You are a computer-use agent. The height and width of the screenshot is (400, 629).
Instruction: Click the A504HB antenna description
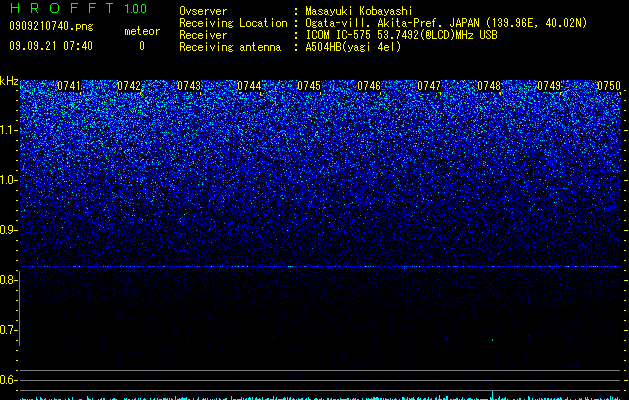(x=353, y=47)
